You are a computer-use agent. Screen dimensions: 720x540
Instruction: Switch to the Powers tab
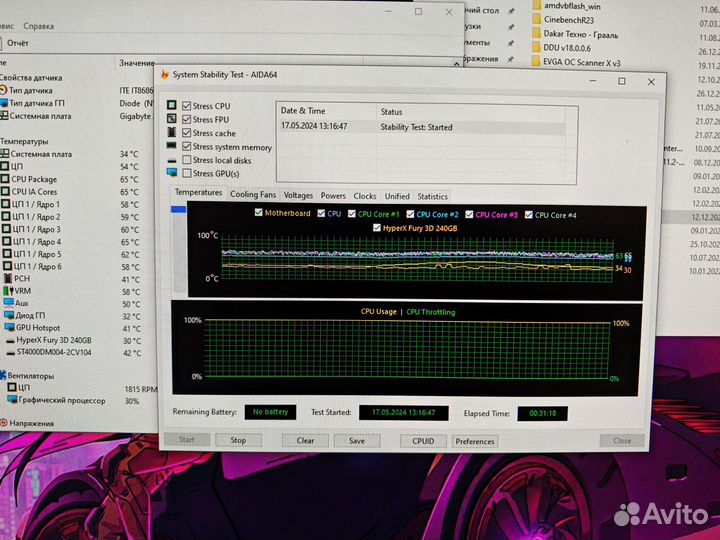[333, 196]
